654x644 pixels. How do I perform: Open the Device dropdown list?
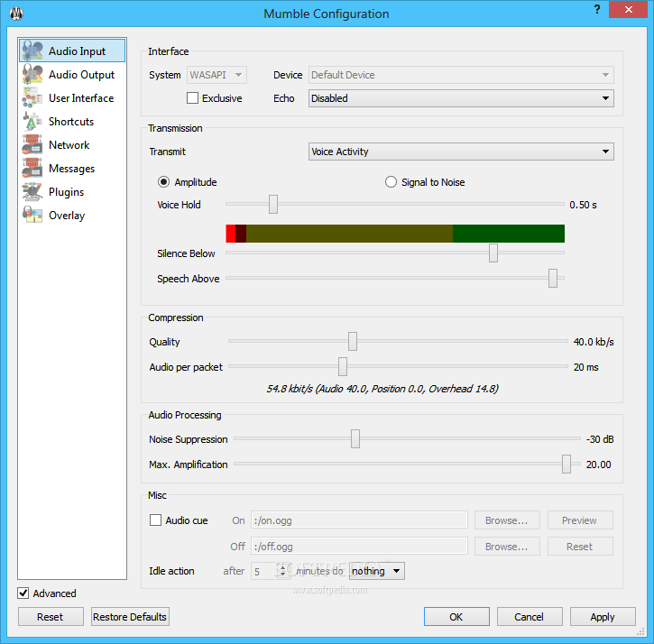click(x=461, y=75)
